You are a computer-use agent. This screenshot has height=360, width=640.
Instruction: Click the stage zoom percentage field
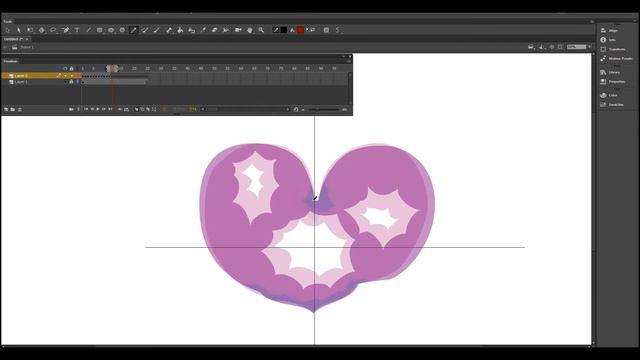pyautogui.click(x=576, y=47)
